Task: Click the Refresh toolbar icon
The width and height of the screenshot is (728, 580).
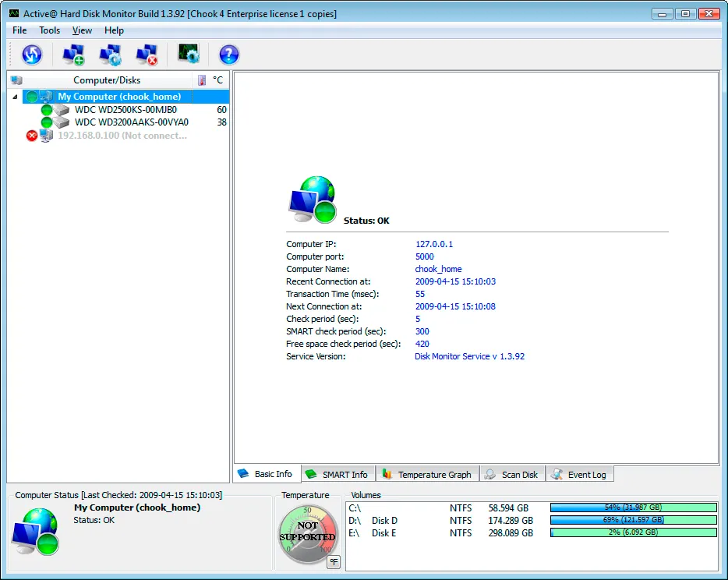Action: (32, 55)
